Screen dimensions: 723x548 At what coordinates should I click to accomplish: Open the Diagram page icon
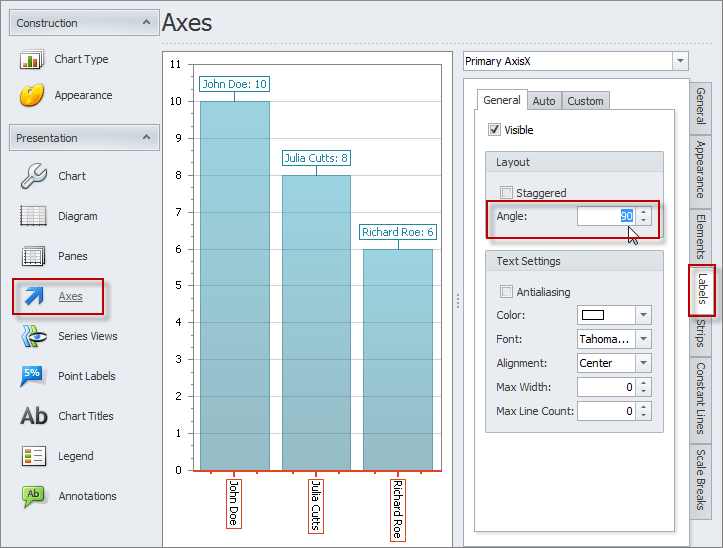tap(33, 216)
